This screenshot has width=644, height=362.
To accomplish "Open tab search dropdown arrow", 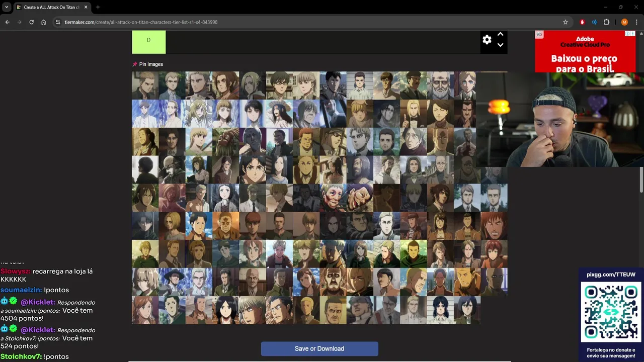I will click(x=7, y=7).
